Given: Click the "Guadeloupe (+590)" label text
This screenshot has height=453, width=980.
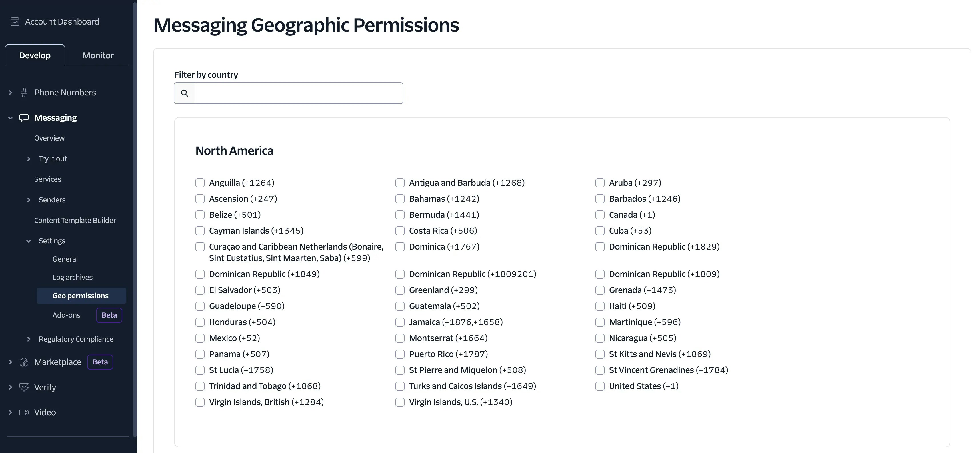Looking at the screenshot, I should click(x=247, y=306).
